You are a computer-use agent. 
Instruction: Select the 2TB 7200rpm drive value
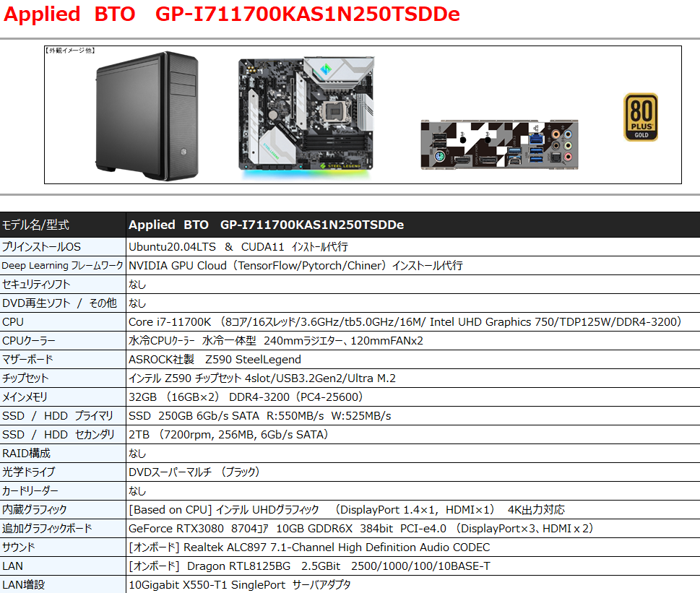point(228,434)
